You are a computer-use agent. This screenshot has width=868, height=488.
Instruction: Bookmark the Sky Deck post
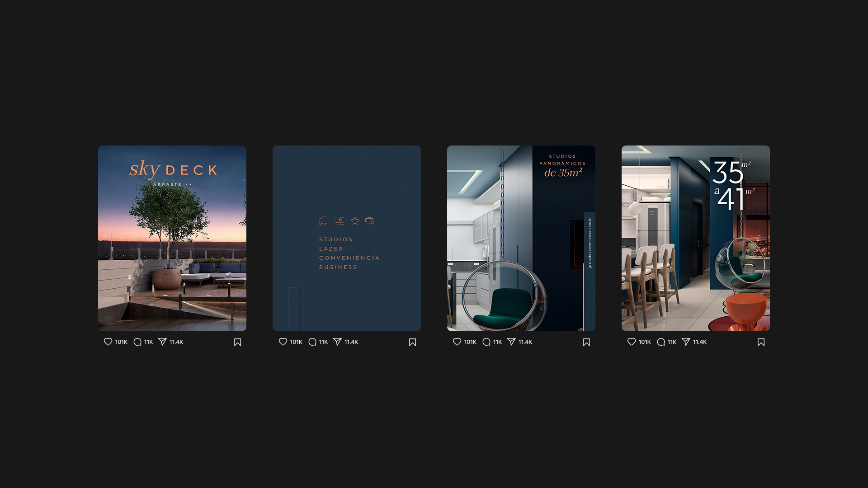[x=238, y=343]
